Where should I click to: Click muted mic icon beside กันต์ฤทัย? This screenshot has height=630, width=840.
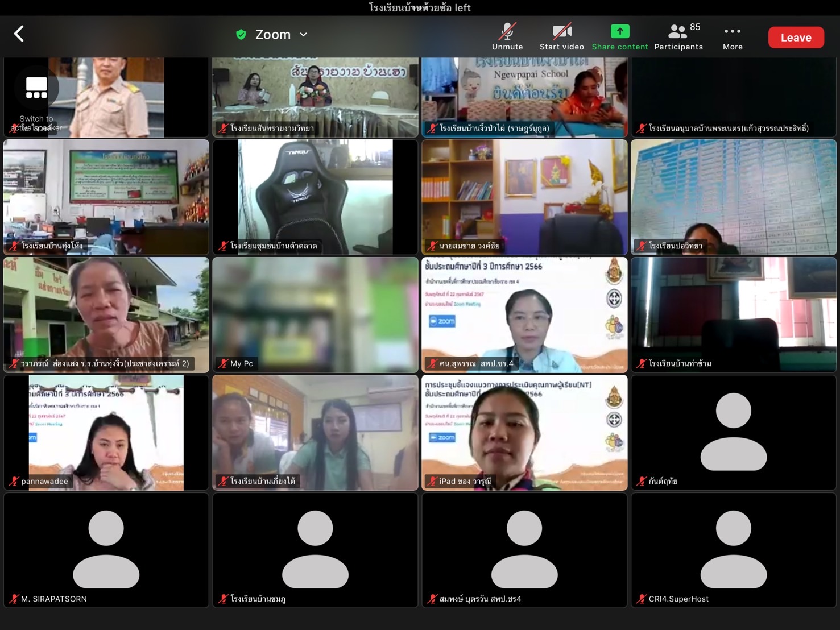pyautogui.click(x=642, y=481)
